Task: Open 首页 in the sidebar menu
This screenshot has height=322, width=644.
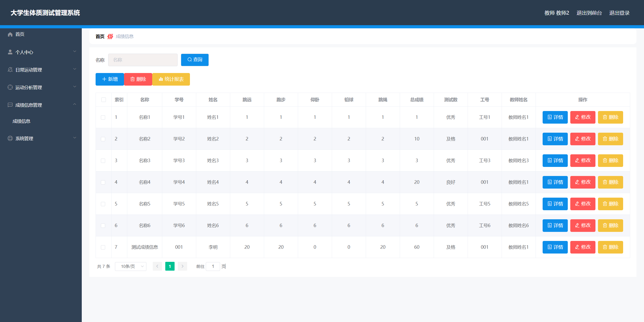Action: tap(41, 34)
